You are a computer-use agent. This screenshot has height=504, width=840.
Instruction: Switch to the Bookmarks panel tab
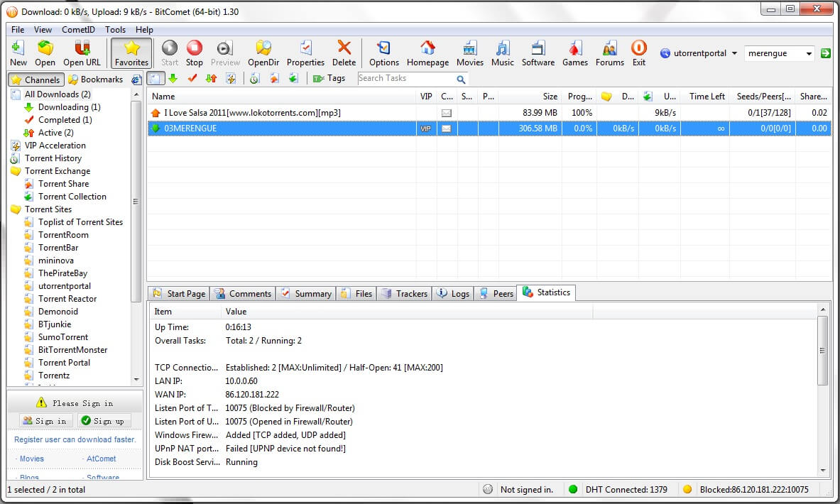coord(97,80)
